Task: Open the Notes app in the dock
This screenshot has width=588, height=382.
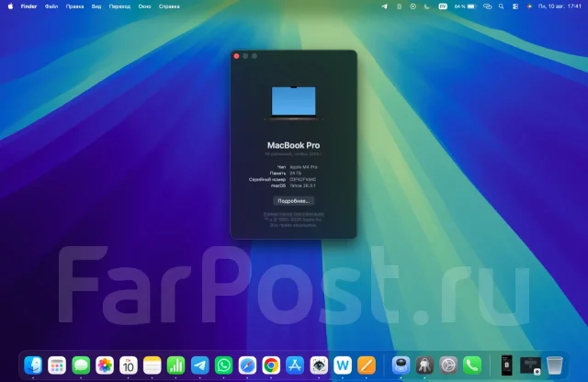Action: pos(152,365)
